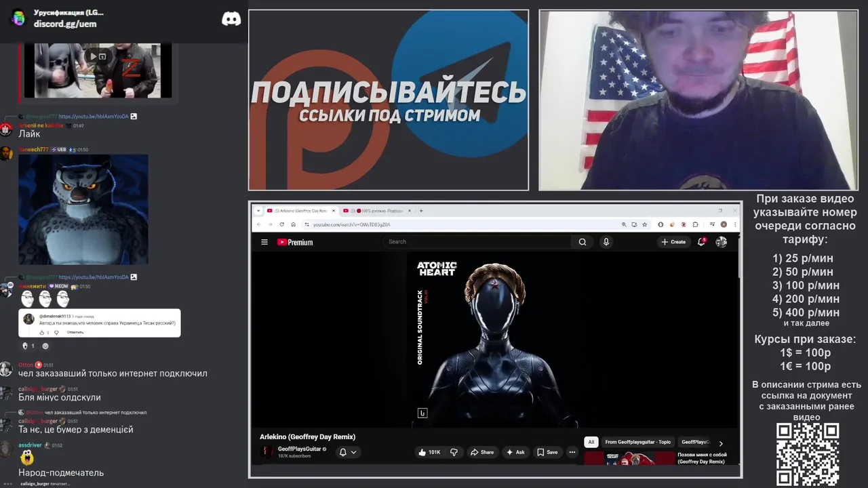Image resolution: width=868 pixels, height=488 pixels.
Task: Open YouTube account avatar menu
Action: point(721,242)
